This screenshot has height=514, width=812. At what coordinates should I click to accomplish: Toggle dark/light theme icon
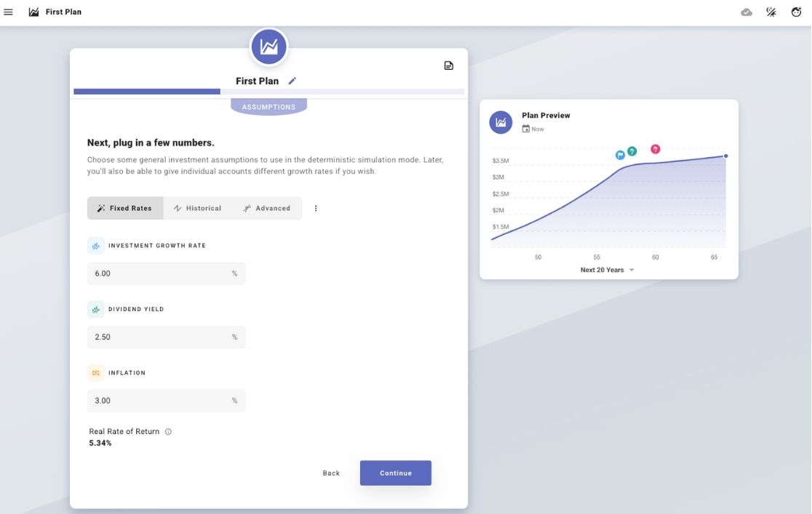pyautogui.click(x=771, y=12)
